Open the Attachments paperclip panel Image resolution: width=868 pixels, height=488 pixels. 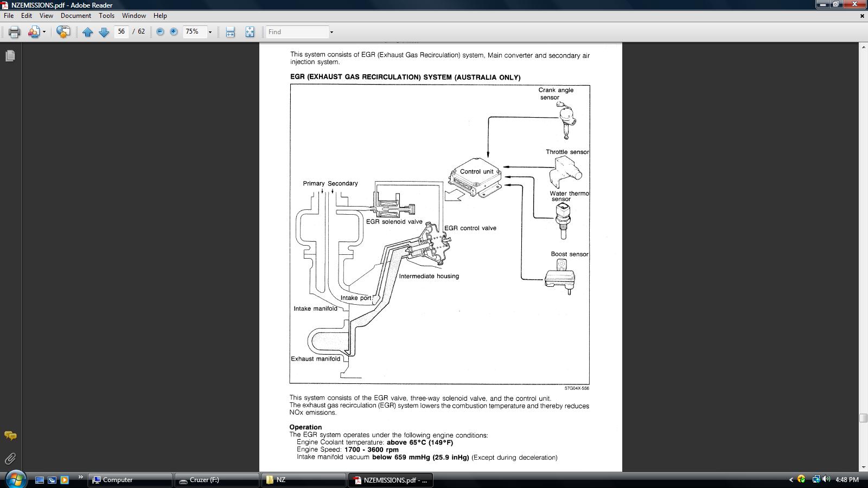pos(10,459)
